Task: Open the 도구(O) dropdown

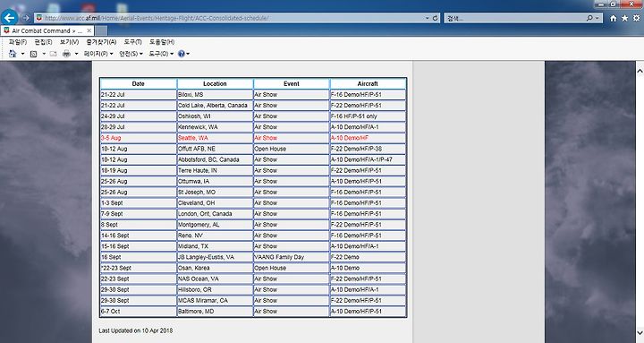Action: coord(161,54)
